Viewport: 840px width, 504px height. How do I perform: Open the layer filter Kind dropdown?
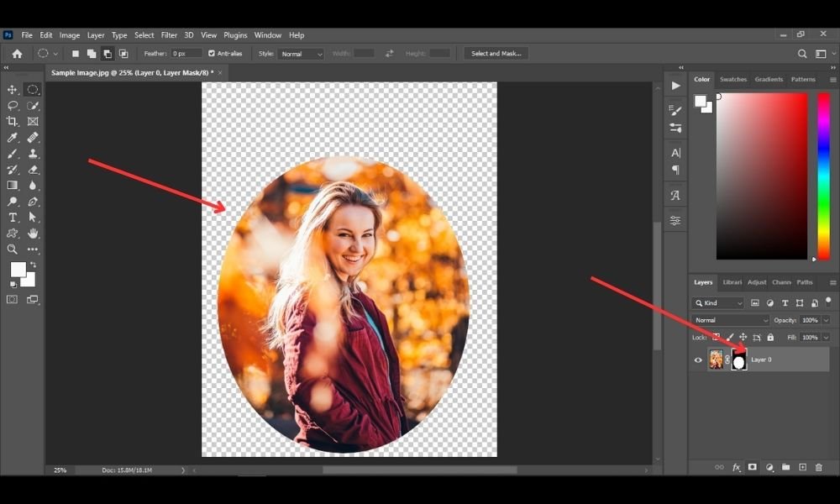tap(717, 303)
